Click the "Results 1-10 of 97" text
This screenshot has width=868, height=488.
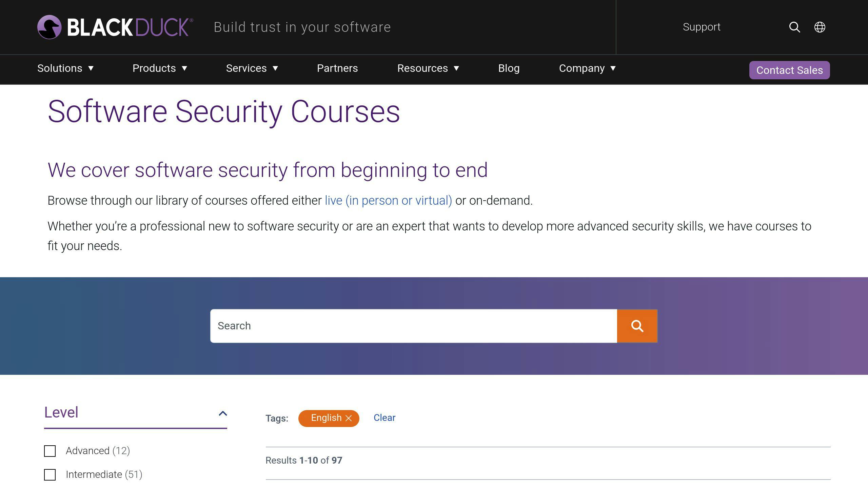[304, 460]
